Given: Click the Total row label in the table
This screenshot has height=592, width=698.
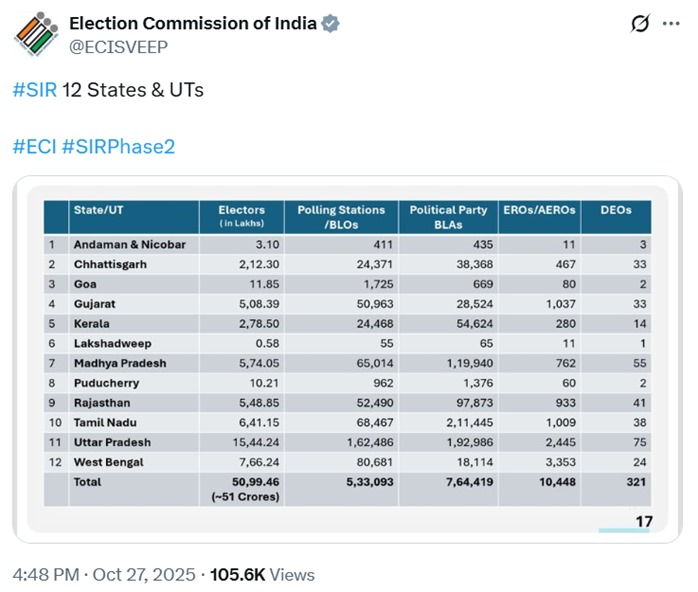Looking at the screenshot, I should pos(88,482).
